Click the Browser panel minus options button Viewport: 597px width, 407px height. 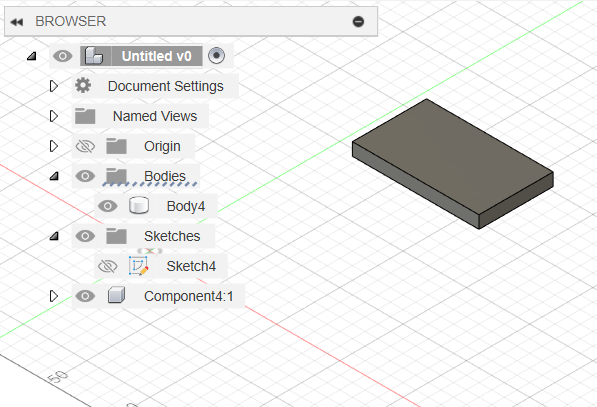coord(358,22)
